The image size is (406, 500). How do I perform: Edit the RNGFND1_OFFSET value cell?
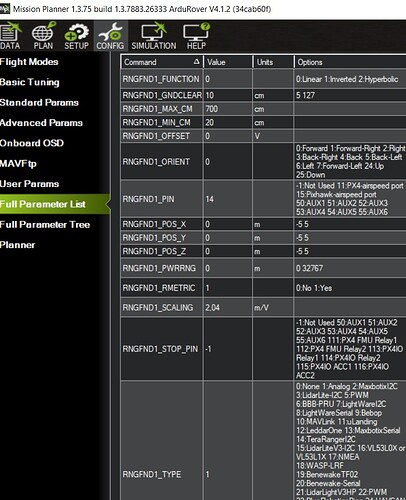228,136
